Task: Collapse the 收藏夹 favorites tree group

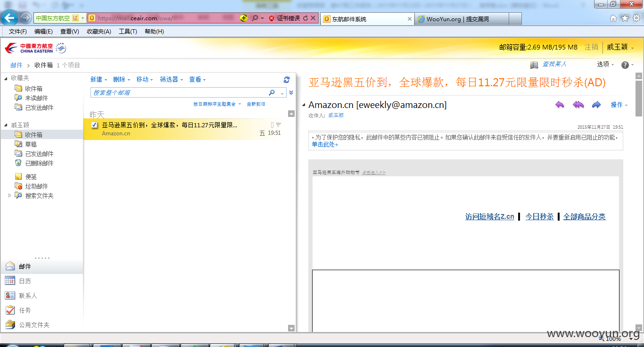Action: coord(6,78)
